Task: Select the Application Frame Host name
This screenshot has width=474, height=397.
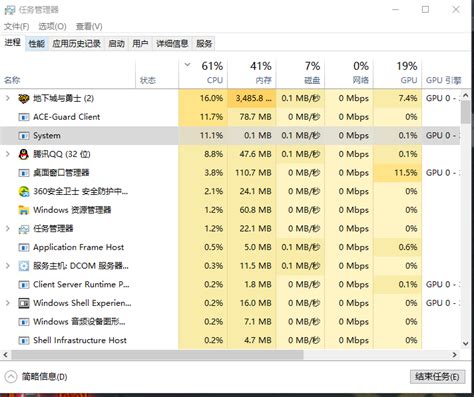Action: 79,247
